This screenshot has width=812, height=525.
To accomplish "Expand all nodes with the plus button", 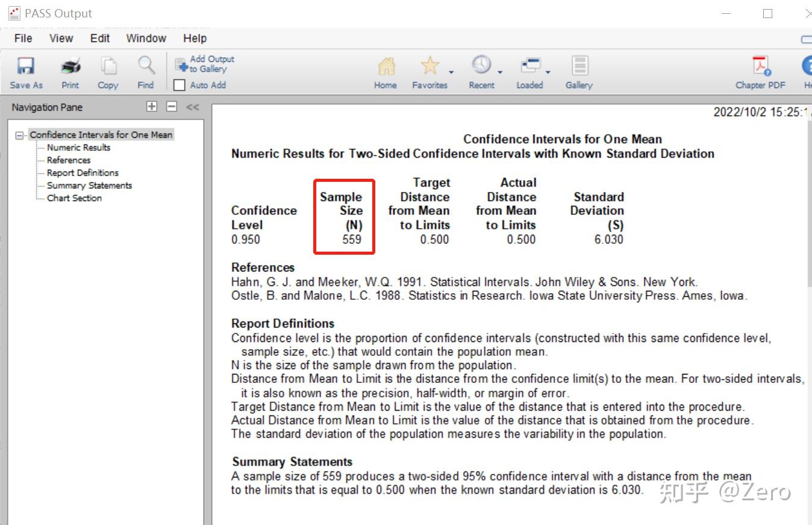I will (152, 107).
